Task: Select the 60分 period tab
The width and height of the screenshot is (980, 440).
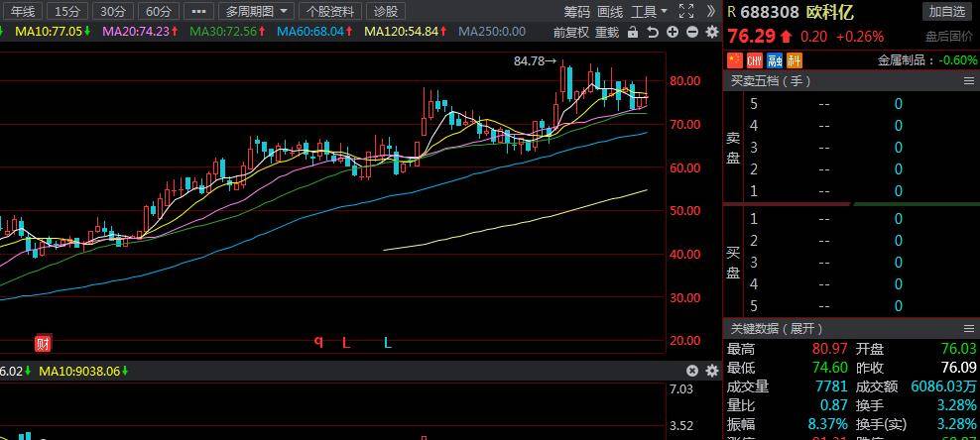Action: [156, 11]
